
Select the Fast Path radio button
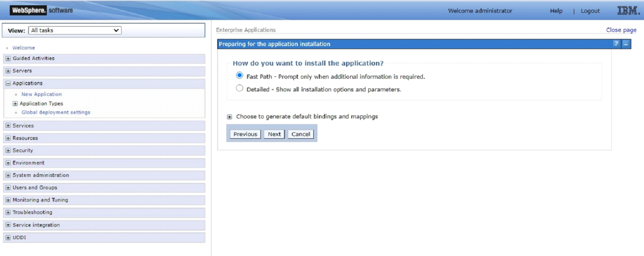239,75
